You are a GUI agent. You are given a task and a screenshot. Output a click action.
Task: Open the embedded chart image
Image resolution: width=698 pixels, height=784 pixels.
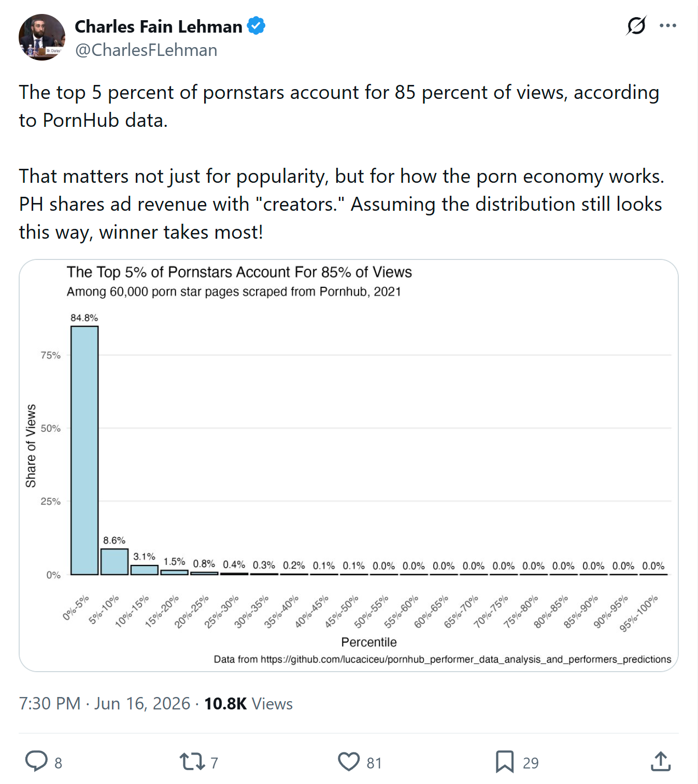tap(349, 466)
